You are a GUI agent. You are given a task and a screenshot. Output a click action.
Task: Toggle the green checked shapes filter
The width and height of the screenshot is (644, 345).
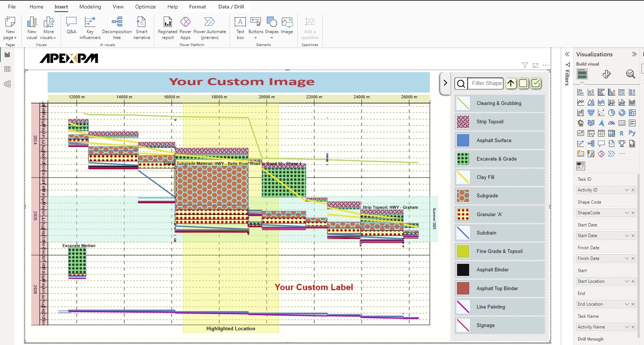pyautogui.click(x=536, y=84)
